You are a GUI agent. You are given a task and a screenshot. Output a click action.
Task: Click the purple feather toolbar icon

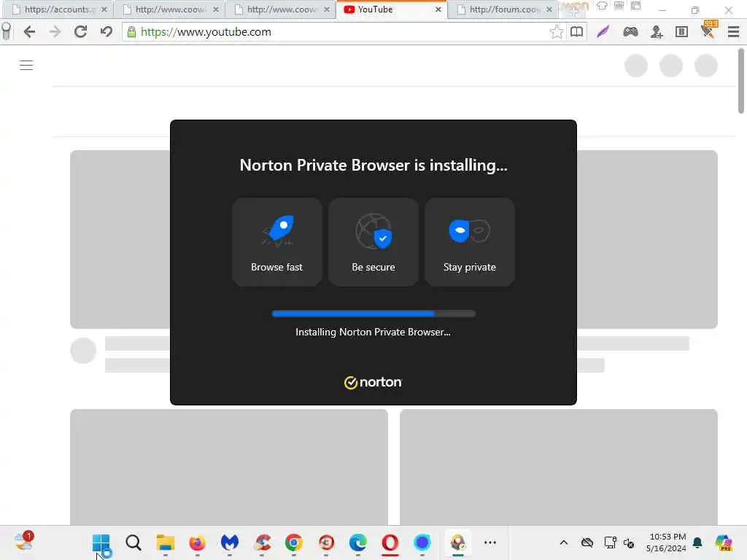tap(603, 32)
